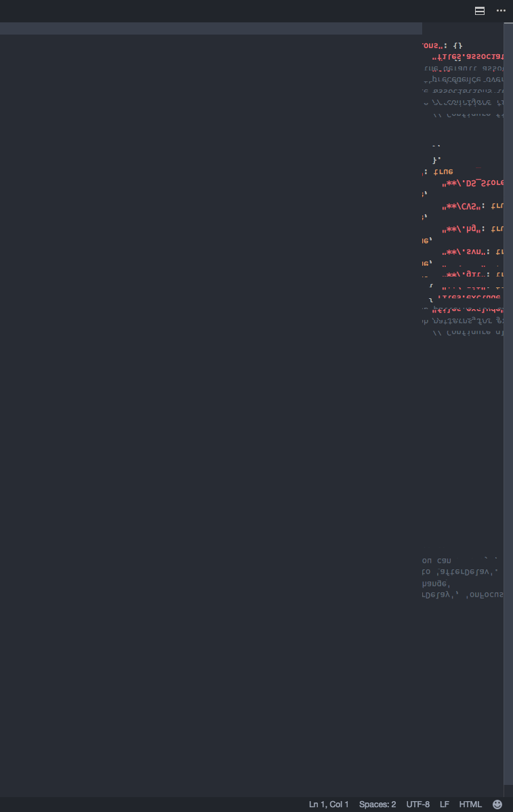Open the More Actions ellipsis menu

[501, 11]
